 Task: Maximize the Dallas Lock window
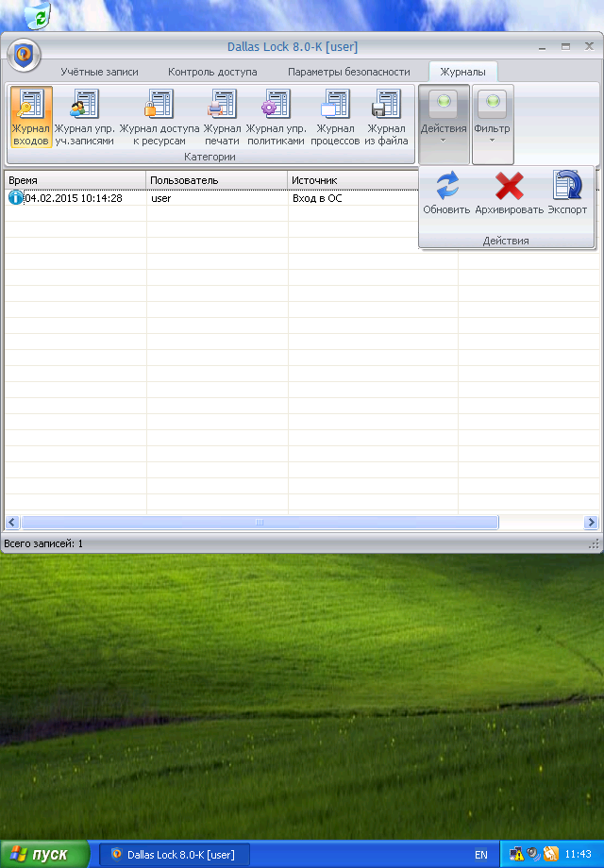click(x=565, y=47)
